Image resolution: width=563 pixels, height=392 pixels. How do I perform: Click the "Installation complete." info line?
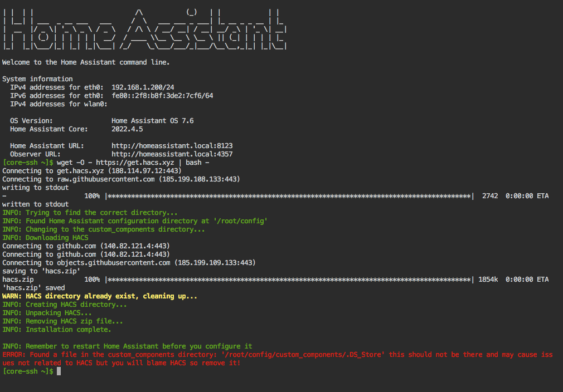(x=57, y=330)
